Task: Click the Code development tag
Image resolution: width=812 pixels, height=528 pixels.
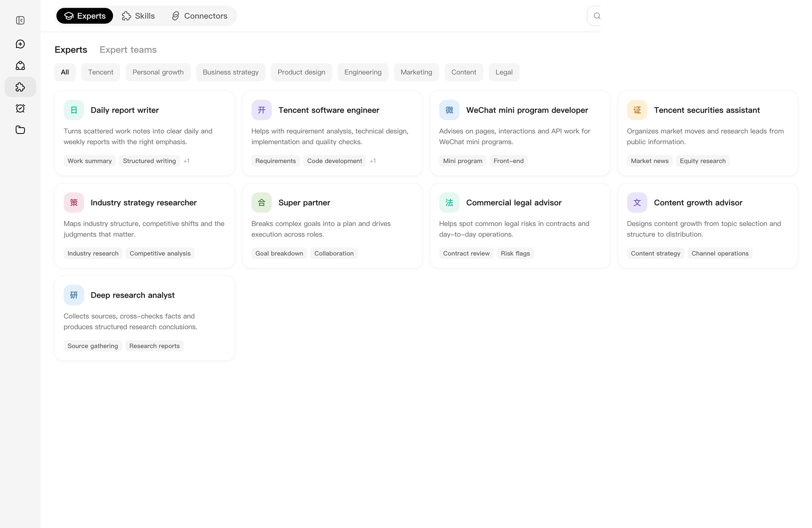Action: coord(335,161)
